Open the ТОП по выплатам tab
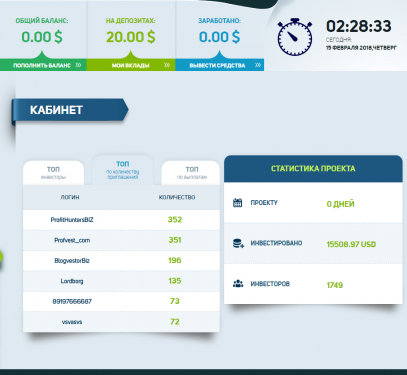Screen dimensions: 407x375 coord(192,173)
